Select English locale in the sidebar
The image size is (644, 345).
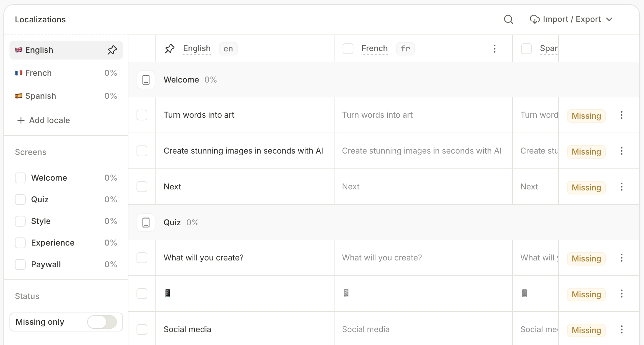[66, 50]
